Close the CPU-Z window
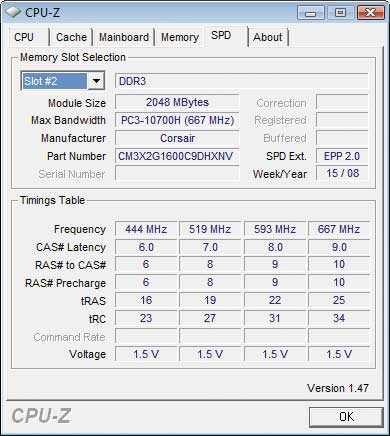 coord(370,13)
